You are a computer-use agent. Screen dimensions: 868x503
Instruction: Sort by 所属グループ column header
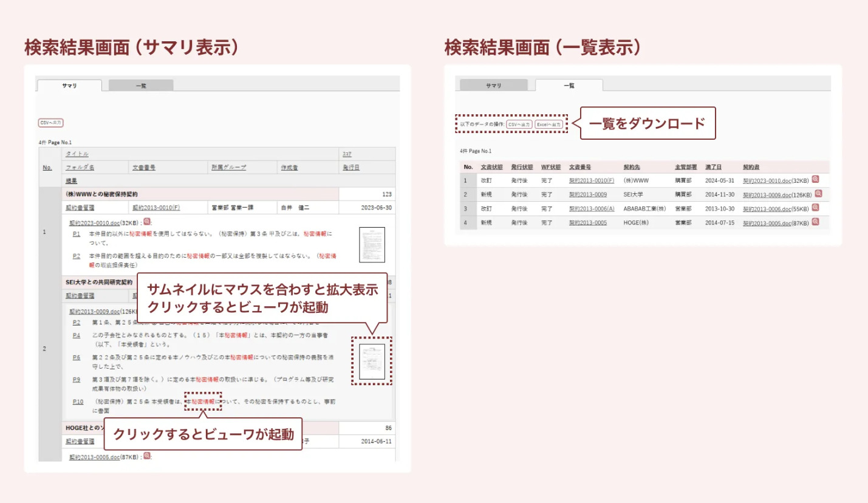[x=228, y=168]
